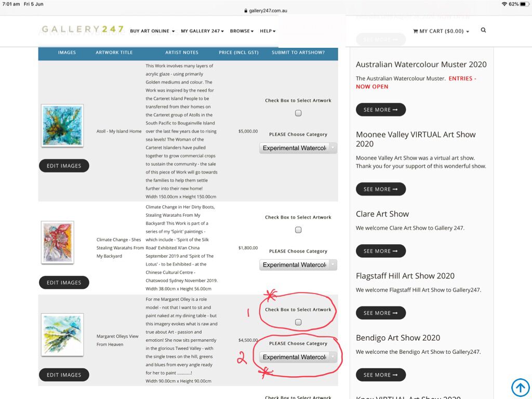See more about Australian Watercolour Muster 2020

pos(381,110)
